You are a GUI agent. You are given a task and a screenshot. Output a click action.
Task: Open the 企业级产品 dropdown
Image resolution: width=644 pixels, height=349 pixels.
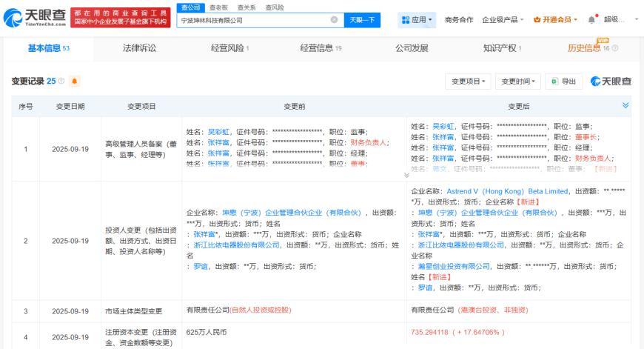[x=503, y=20]
